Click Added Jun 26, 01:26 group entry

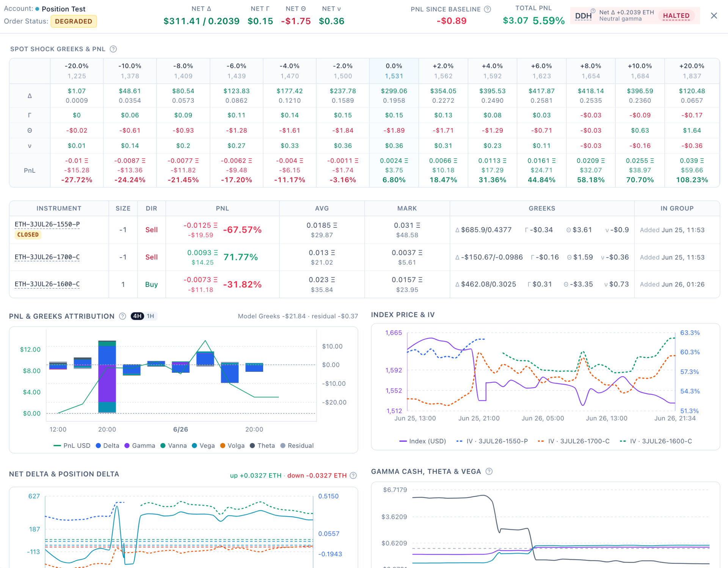[672, 284]
